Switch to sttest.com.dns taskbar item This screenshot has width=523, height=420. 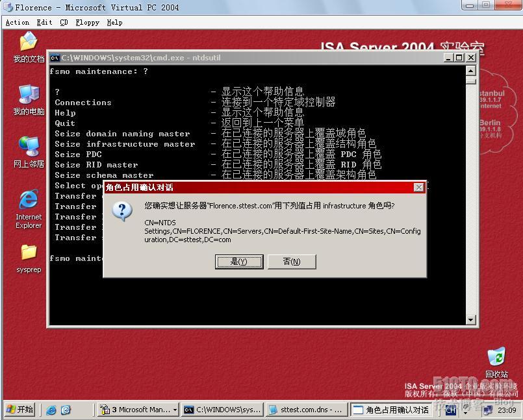pos(307,410)
